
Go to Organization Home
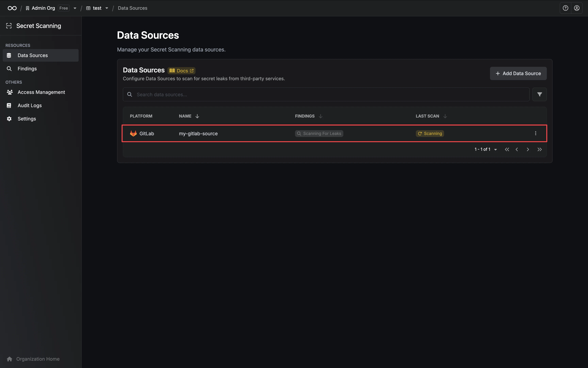33,359
